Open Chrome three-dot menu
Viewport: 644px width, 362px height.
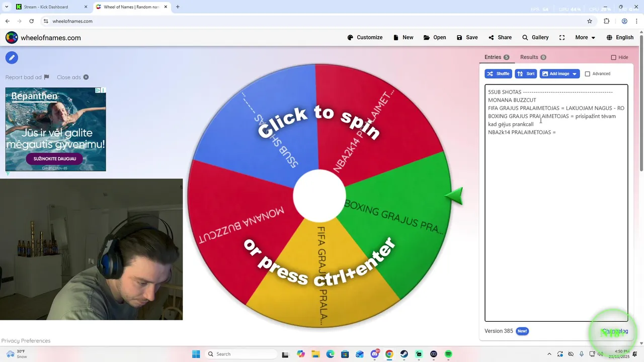coord(637,21)
